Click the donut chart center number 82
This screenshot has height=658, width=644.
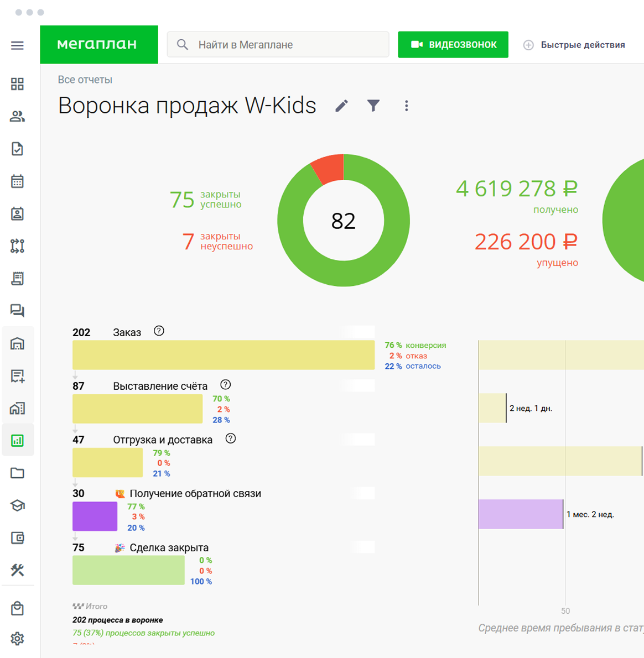click(x=344, y=221)
